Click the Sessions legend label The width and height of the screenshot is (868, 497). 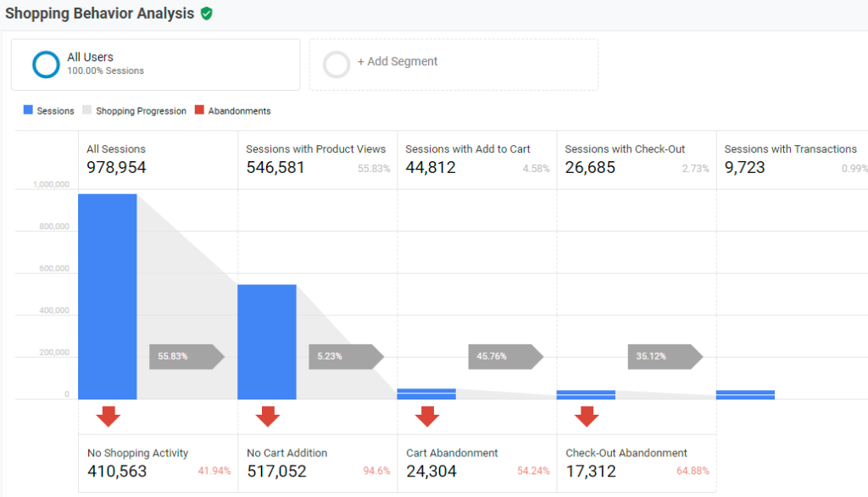pos(55,111)
